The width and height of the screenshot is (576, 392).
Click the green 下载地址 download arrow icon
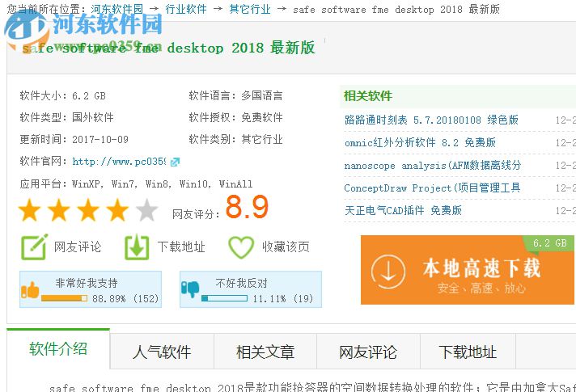click(137, 247)
